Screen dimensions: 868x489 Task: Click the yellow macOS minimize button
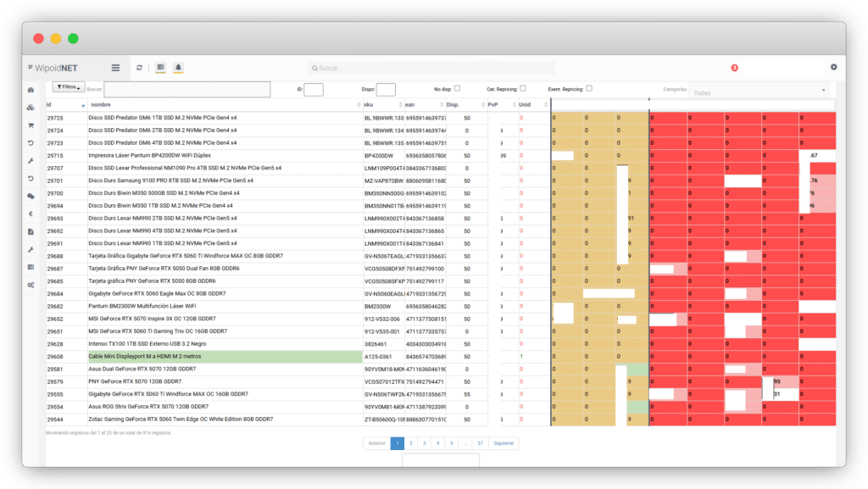tap(56, 38)
